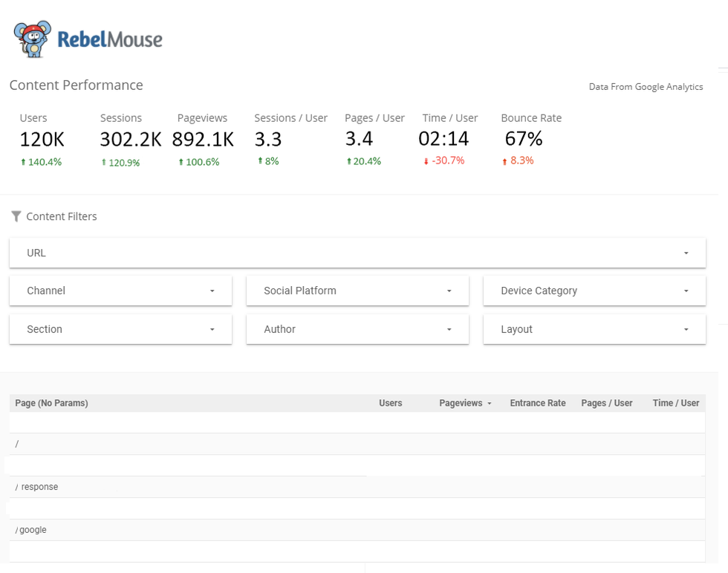Click the RebelMouse mouse mascot logo
Screen dimensions: 728x573
click(x=33, y=39)
